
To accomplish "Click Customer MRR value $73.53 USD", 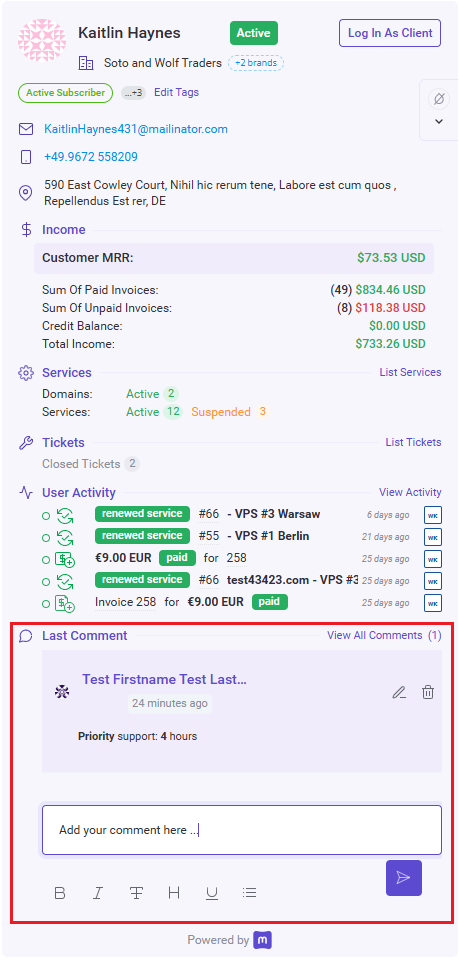I will (391, 258).
